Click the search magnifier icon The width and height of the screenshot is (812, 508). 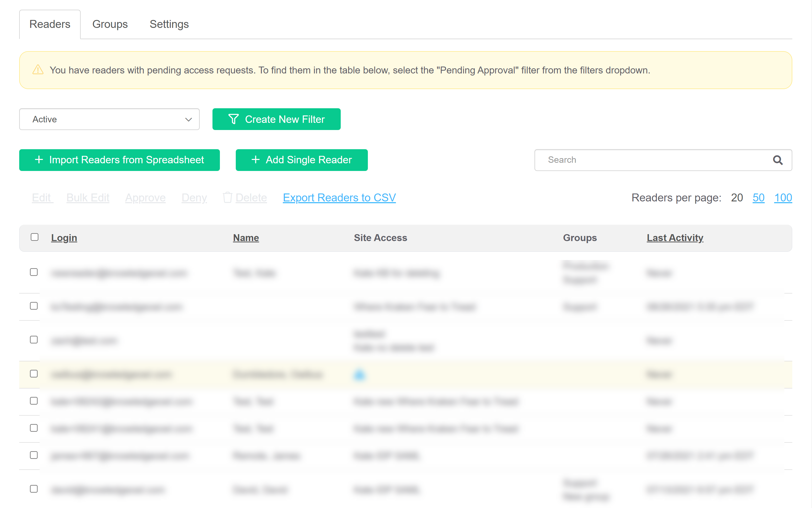[777, 160]
